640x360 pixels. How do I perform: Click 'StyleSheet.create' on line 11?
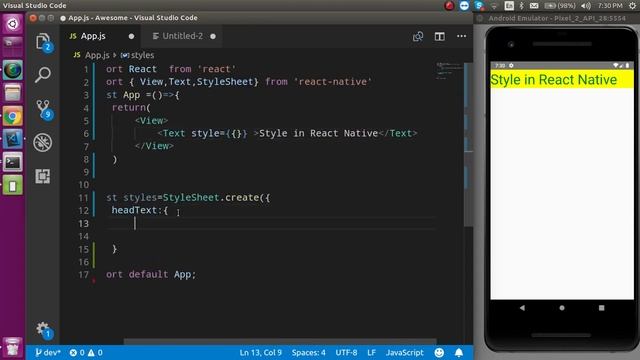click(x=211, y=198)
